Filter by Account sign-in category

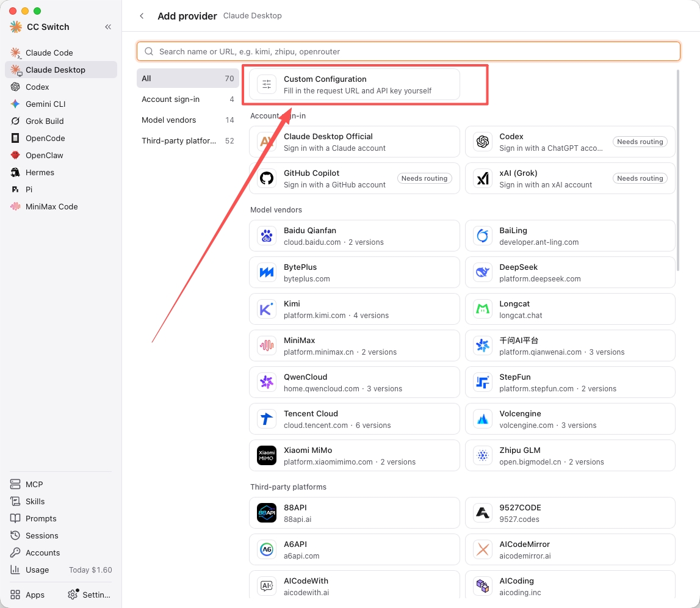(187, 99)
